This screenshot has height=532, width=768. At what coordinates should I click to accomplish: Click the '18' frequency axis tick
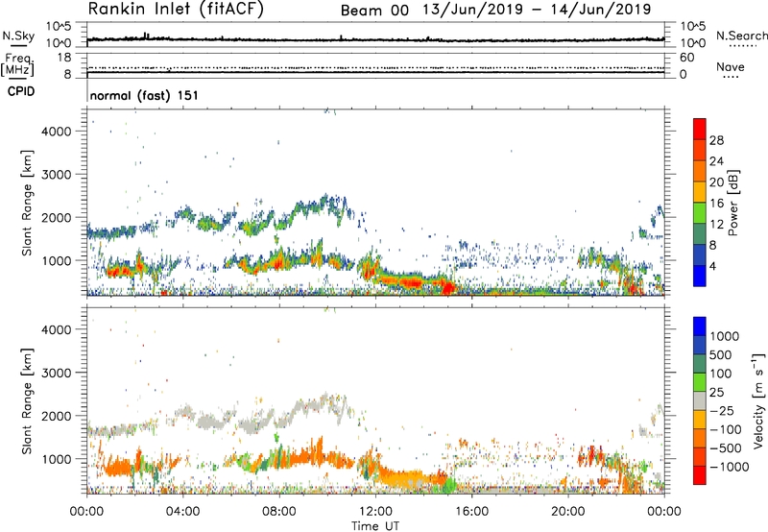click(x=64, y=58)
